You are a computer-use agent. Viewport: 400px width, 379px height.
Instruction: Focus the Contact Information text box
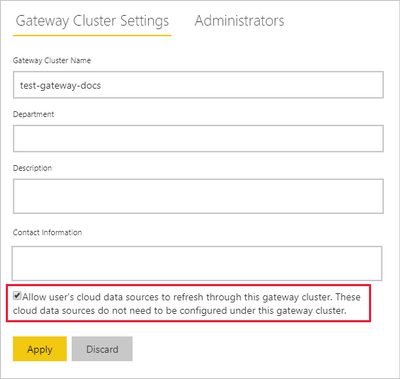[x=197, y=263]
